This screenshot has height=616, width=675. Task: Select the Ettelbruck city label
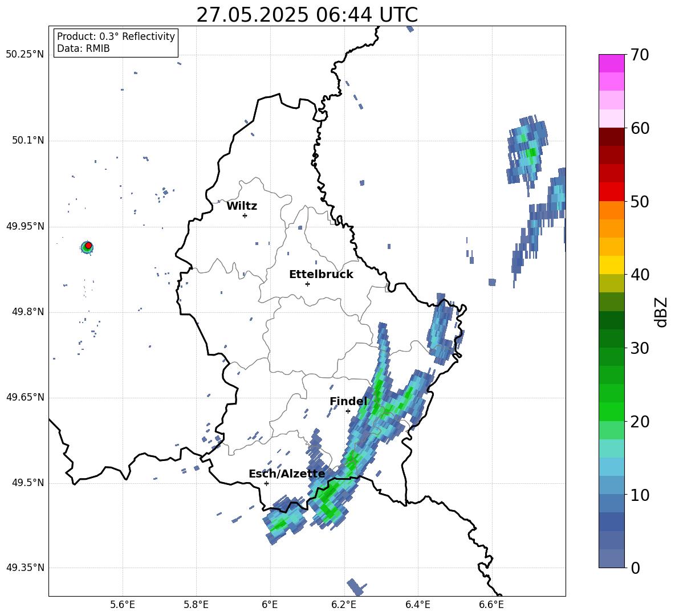(x=321, y=275)
